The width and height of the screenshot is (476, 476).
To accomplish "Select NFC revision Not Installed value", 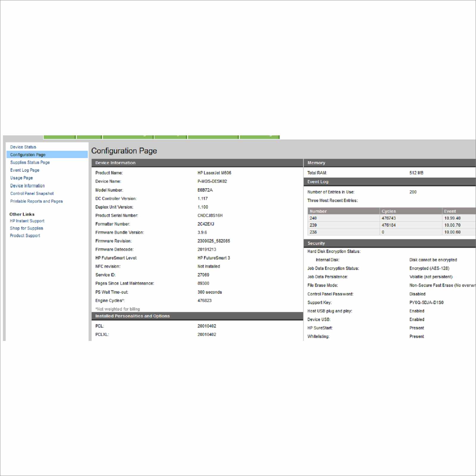I will tap(209, 266).
